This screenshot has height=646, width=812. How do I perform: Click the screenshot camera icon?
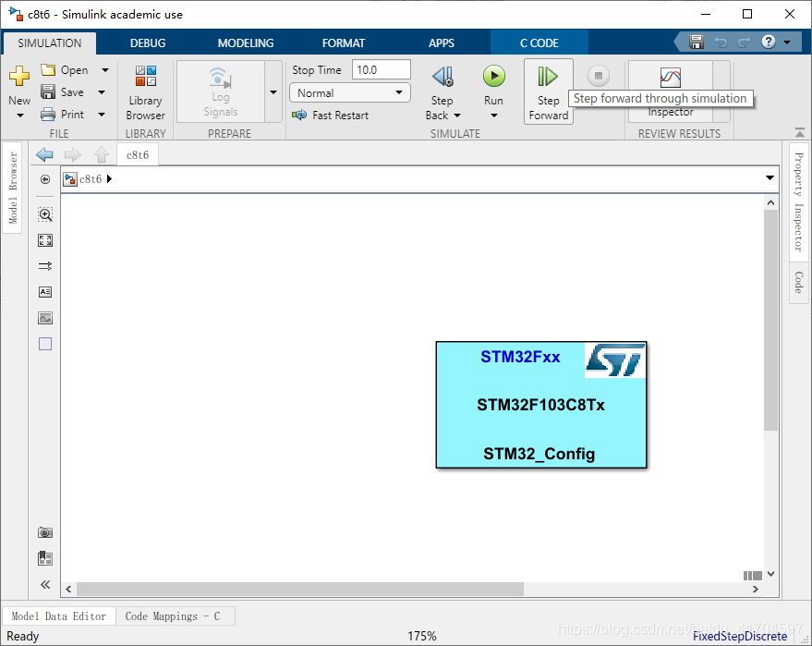[45, 532]
